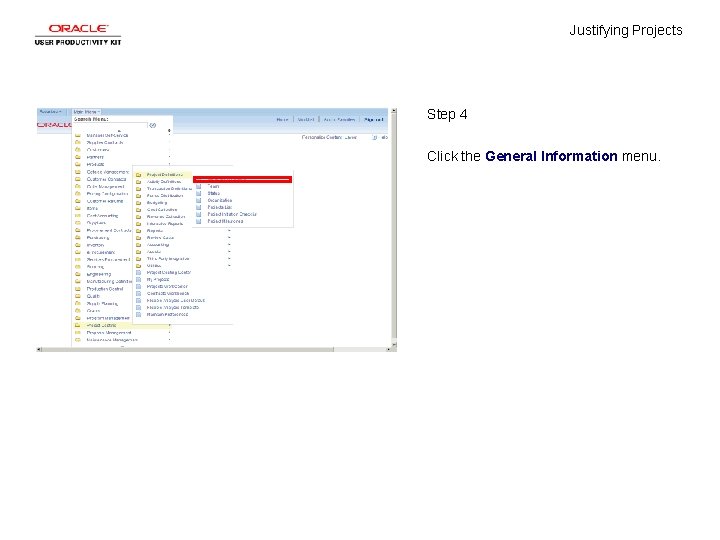This screenshot has width=720, height=540.
Task: Click the Project Costing Center page icon
Action: [139, 272]
